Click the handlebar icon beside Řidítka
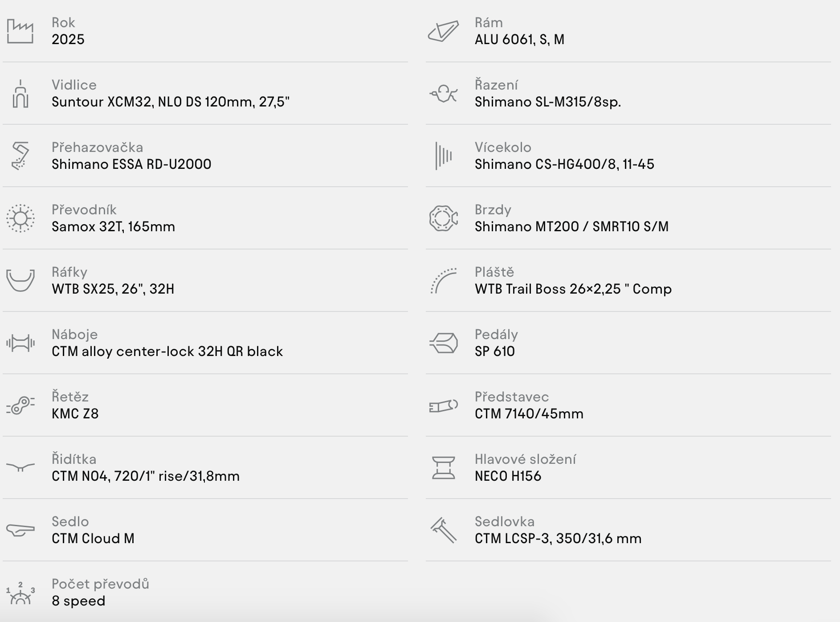The image size is (840, 622). pyautogui.click(x=20, y=467)
